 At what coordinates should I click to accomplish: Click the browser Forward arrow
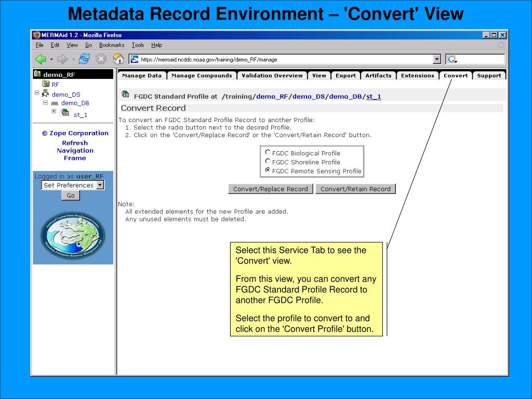coord(62,59)
